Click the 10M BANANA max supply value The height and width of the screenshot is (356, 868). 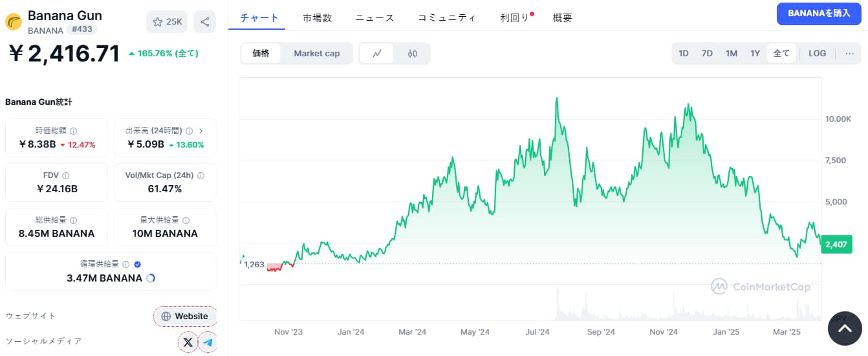[x=164, y=234]
